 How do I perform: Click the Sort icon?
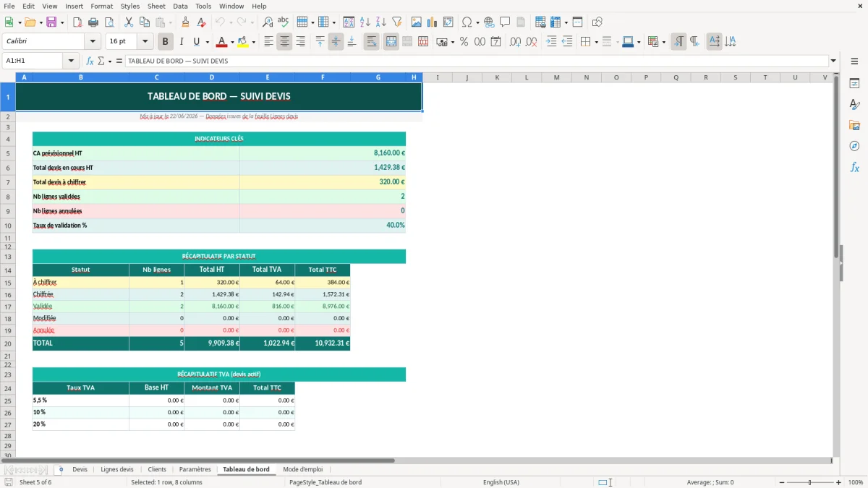(349, 22)
